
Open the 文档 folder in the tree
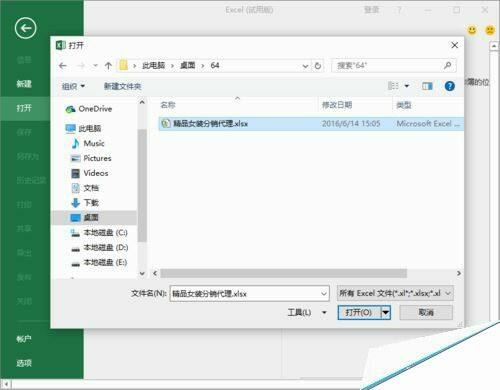85,188
